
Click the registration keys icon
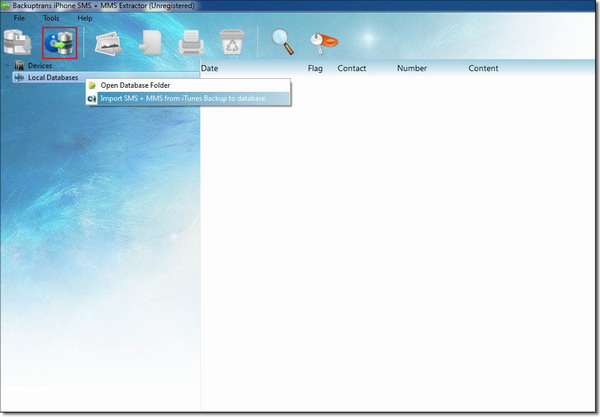pos(324,43)
